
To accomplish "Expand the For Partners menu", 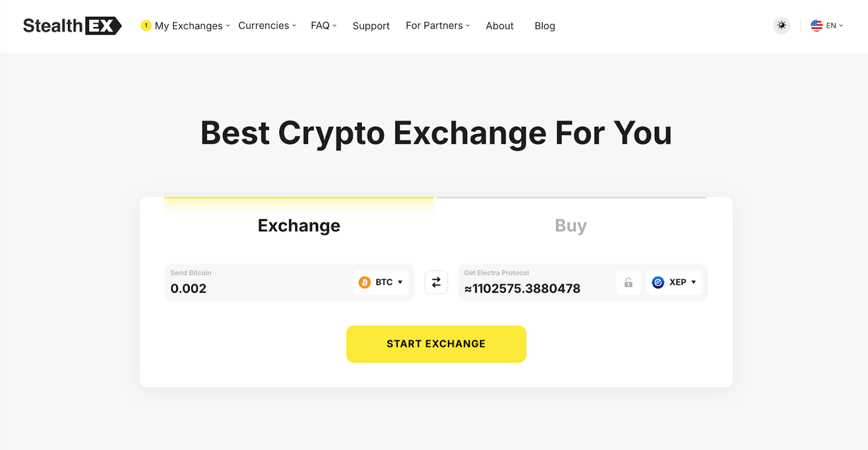I will tap(437, 26).
